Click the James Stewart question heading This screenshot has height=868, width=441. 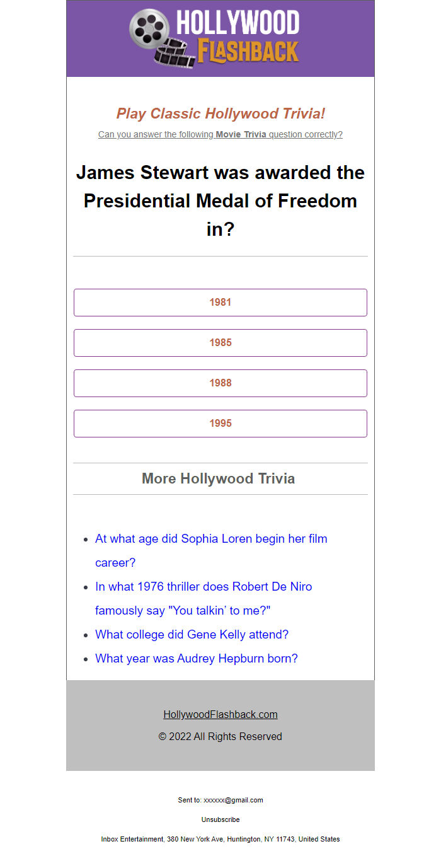(x=220, y=200)
